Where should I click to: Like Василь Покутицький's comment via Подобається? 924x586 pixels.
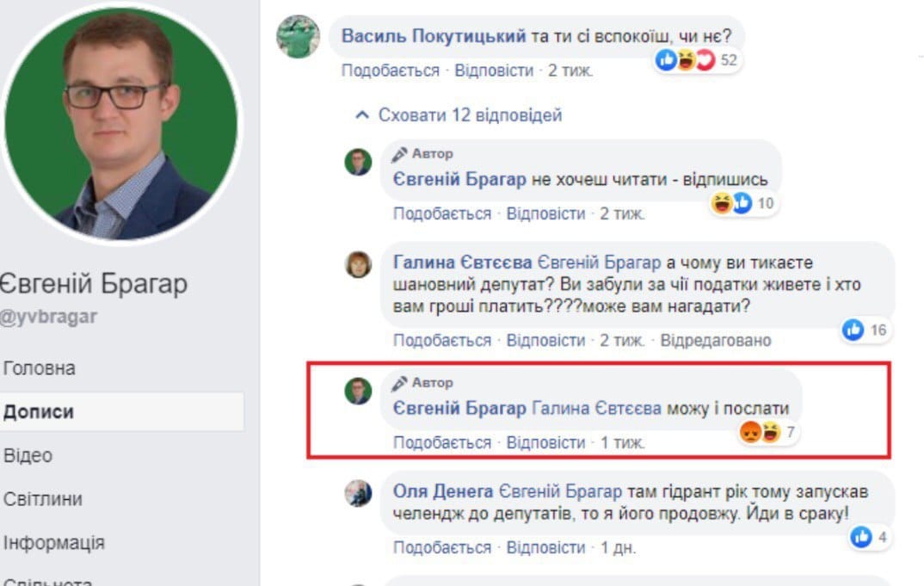(x=391, y=71)
